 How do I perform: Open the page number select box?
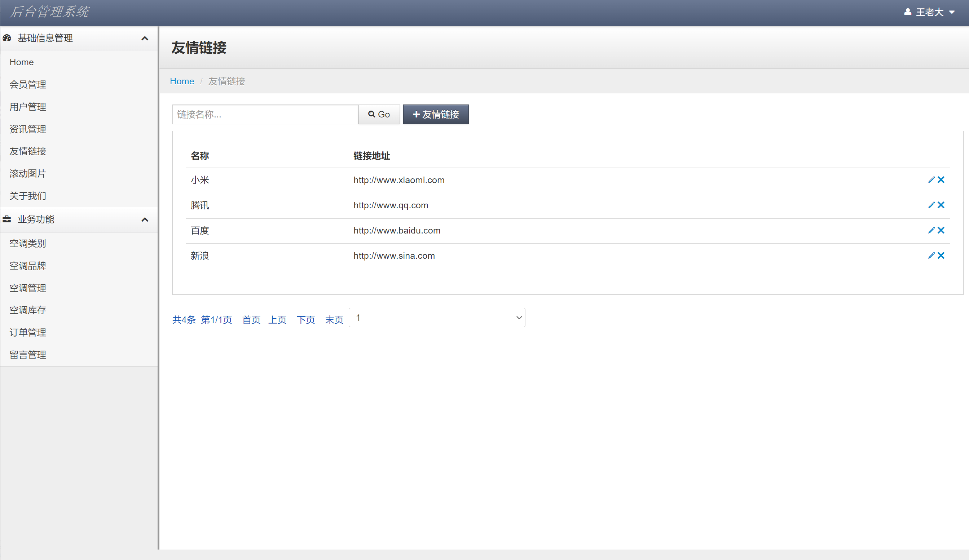pyautogui.click(x=436, y=317)
